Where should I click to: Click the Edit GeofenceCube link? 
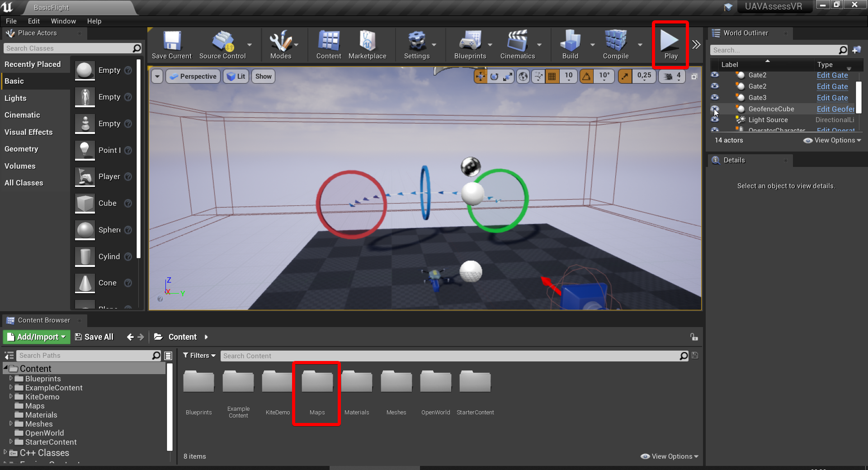835,109
